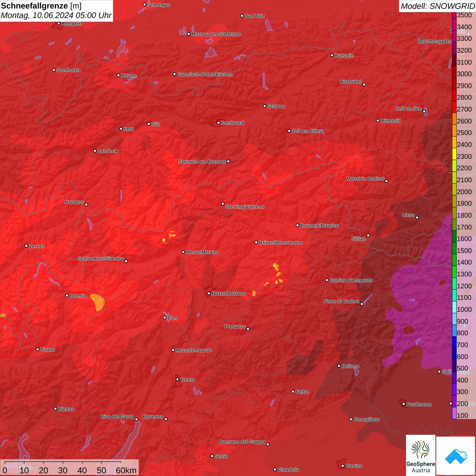Click the Schongau label
The height and width of the screenshot is (476, 476).
pyautogui.click(x=159, y=5)
